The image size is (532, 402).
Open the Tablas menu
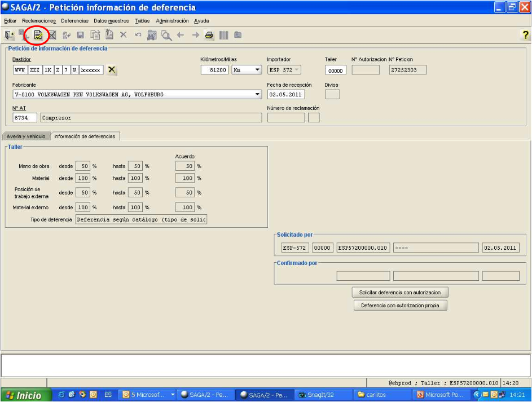[x=142, y=21]
